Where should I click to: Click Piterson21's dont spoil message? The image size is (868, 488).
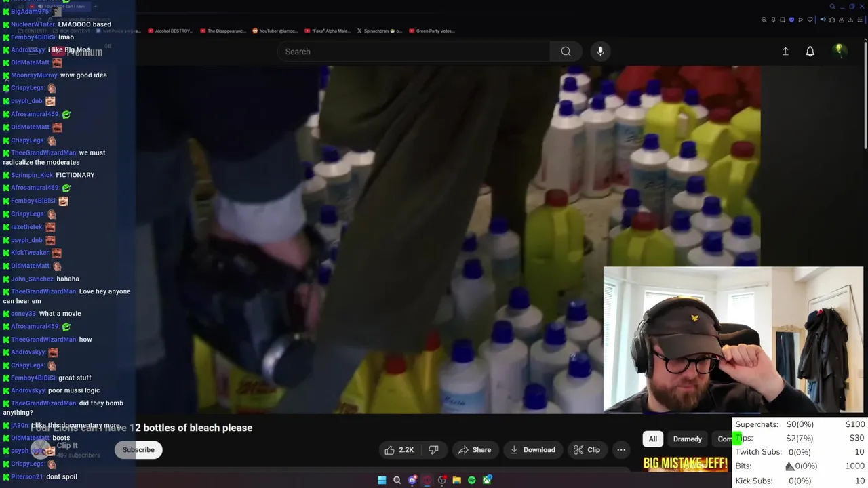coord(61,476)
